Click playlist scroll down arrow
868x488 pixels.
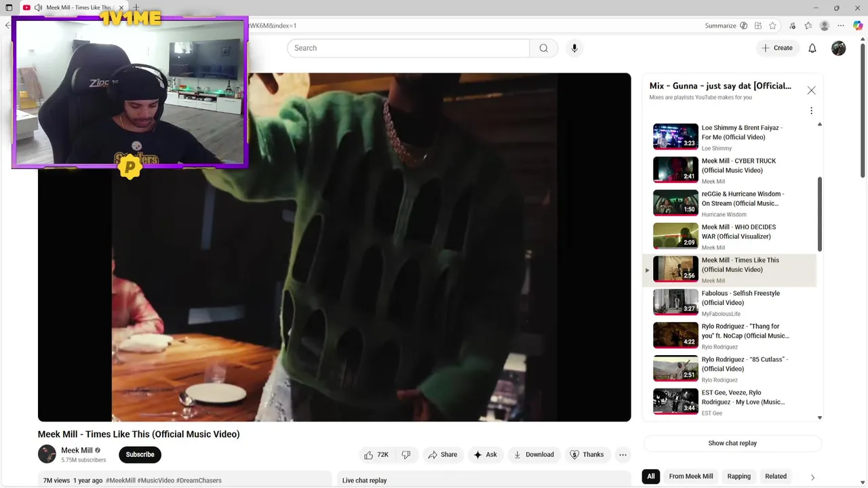[819, 418]
